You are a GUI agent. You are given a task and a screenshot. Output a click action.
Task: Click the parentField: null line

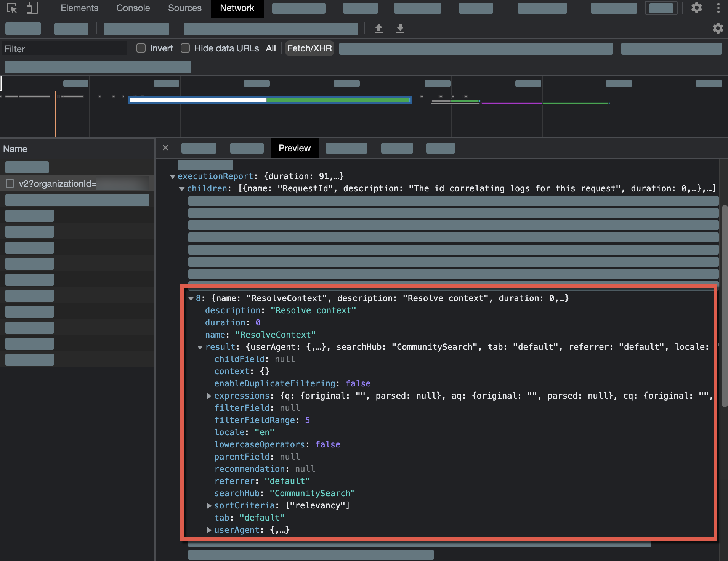point(257,457)
